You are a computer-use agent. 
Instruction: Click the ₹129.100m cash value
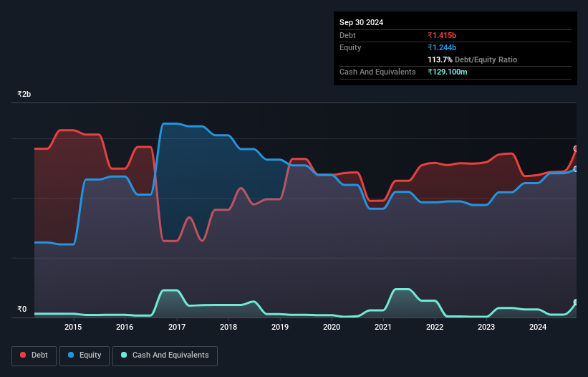[448, 72]
